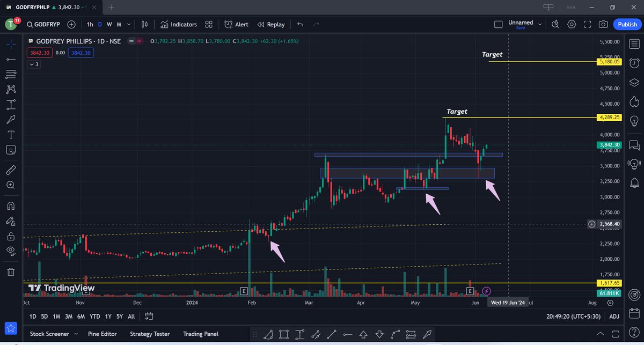Screen dimensions: 644x345
Task: Open the patterns drawing tool
Action: coord(11,89)
